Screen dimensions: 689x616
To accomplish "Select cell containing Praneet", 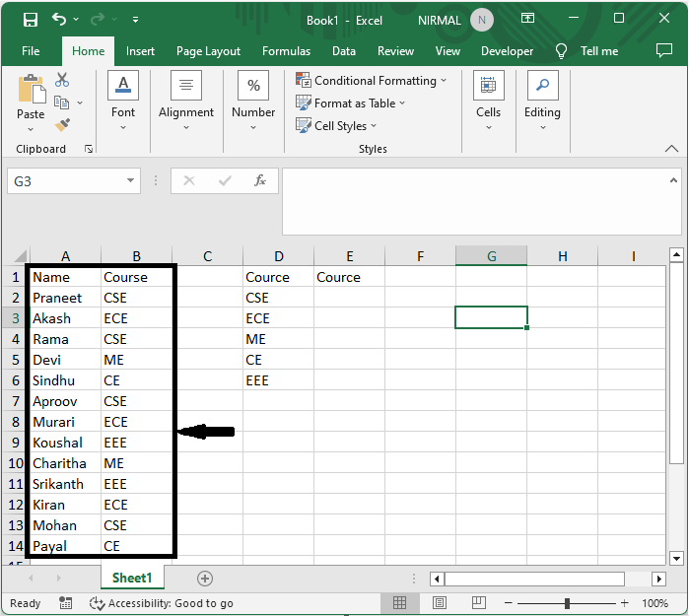I will pos(65,298).
